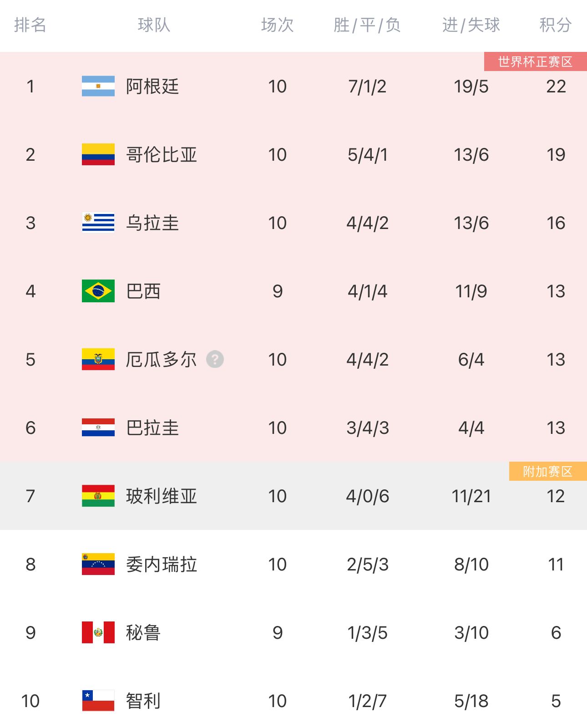Viewport: 587px width, 728px height.
Task: Open the 阿根廷 team name link
Action: pyautogui.click(x=152, y=87)
